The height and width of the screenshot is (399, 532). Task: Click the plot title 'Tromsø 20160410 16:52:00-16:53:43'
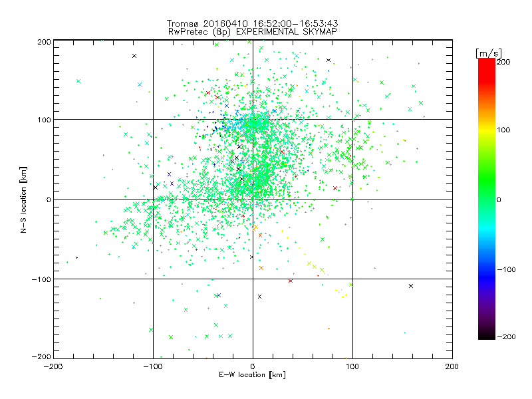pos(252,23)
